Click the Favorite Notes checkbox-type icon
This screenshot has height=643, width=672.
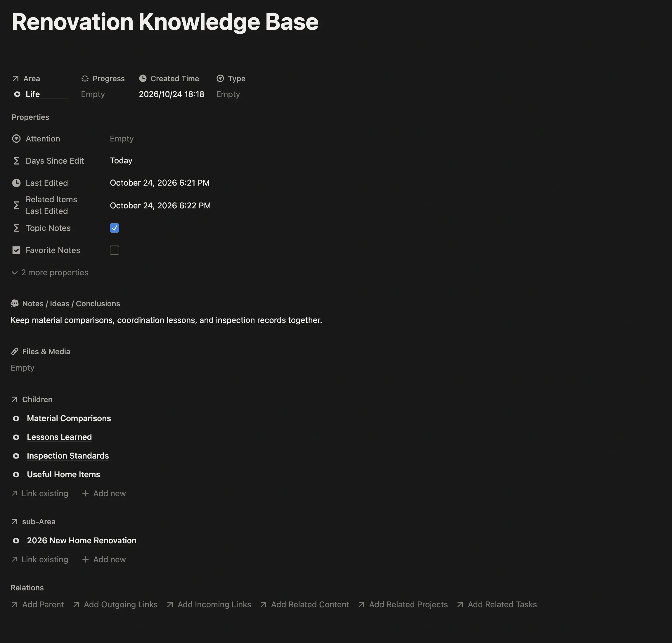pos(16,250)
